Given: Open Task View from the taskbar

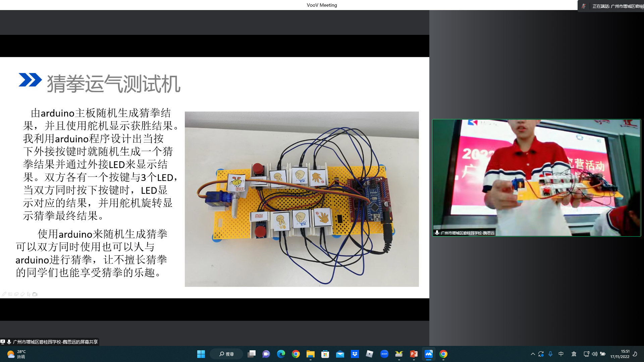Looking at the screenshot, I should point(252,354).
